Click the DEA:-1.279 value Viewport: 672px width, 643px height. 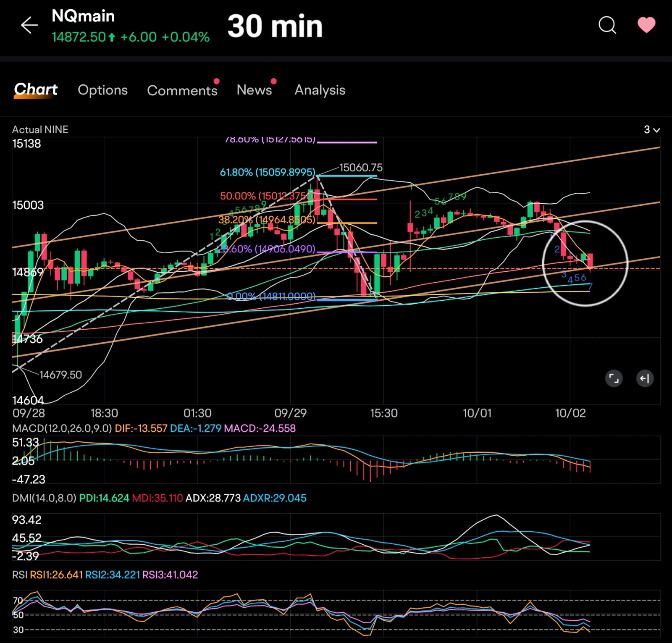[195, 428]
